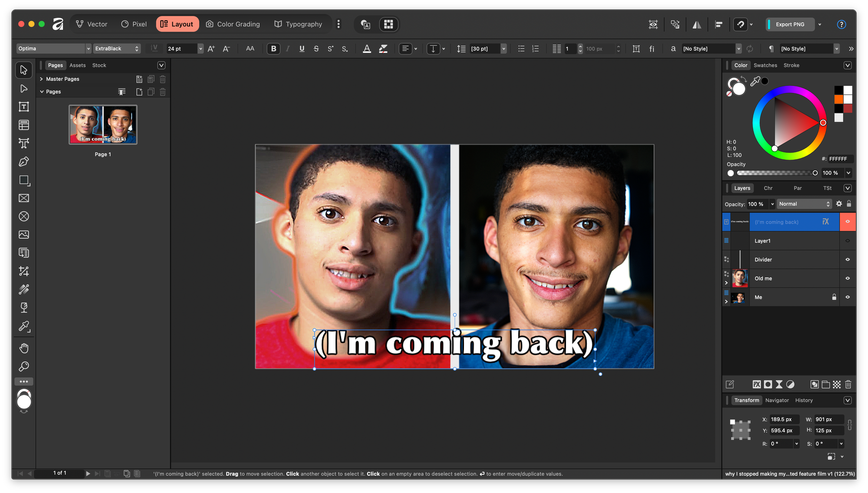
Task: Hide the Old me layer
Action: [x=847, y=279]
